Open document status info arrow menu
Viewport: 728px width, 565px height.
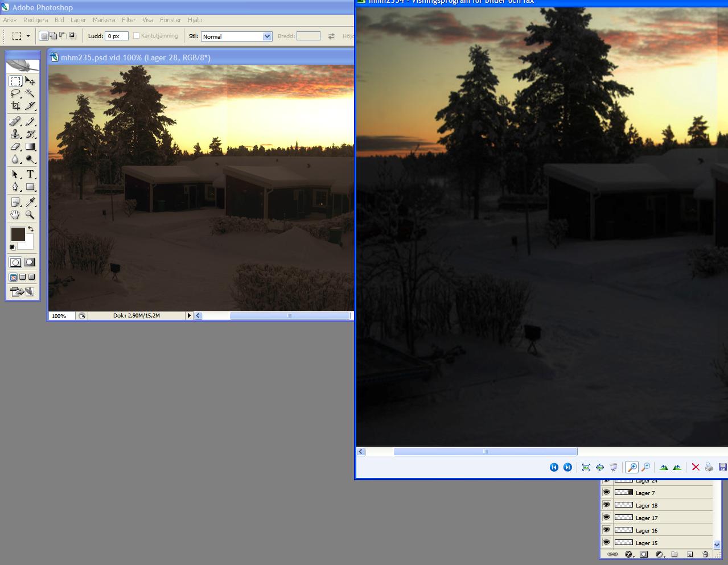pos(189,315)
